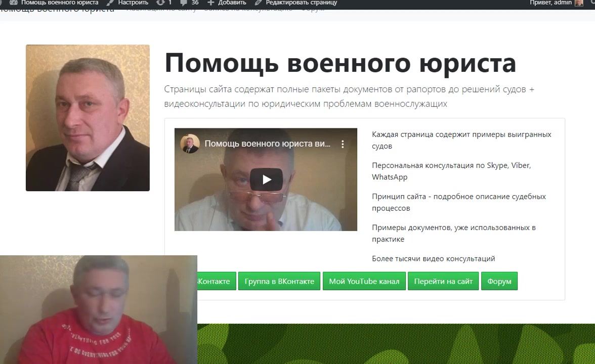
Task: Click the edit pencil icon before 'Редактировать страницу'
Action: coord(259,3)
